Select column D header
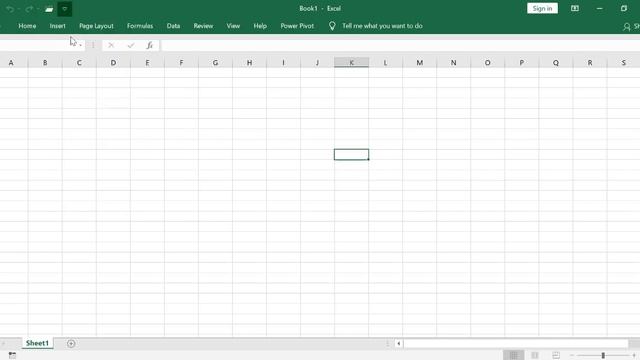Image resolution: width=640 pixels, height=360 pixels. [113, 62]
